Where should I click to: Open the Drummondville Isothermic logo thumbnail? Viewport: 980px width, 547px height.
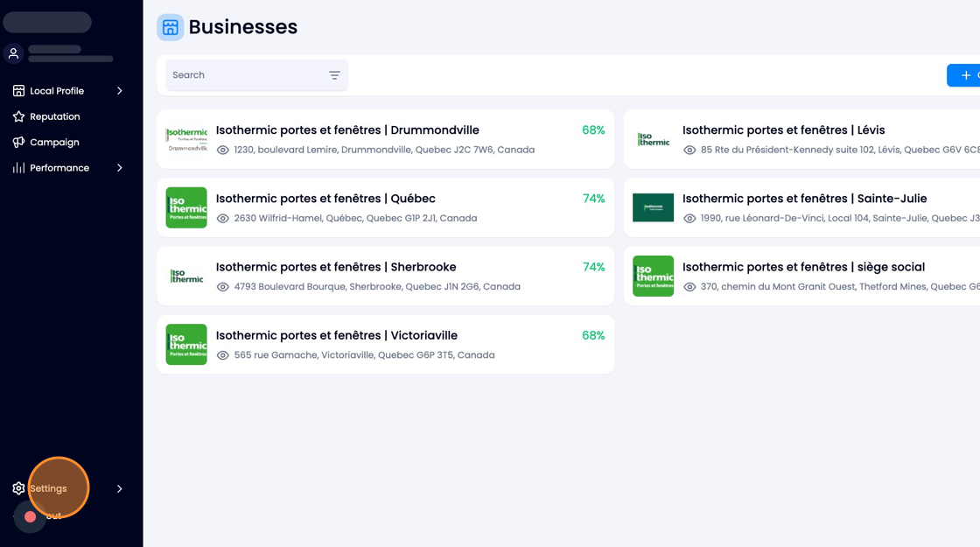(186, 139)
